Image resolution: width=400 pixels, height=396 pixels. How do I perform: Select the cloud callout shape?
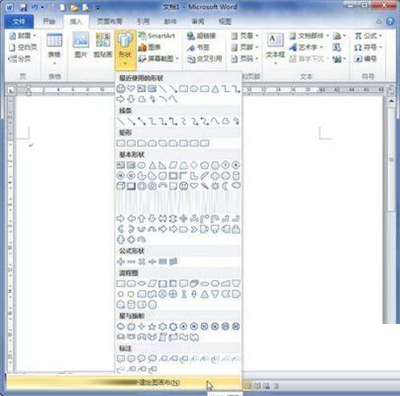tap(152, 359)
